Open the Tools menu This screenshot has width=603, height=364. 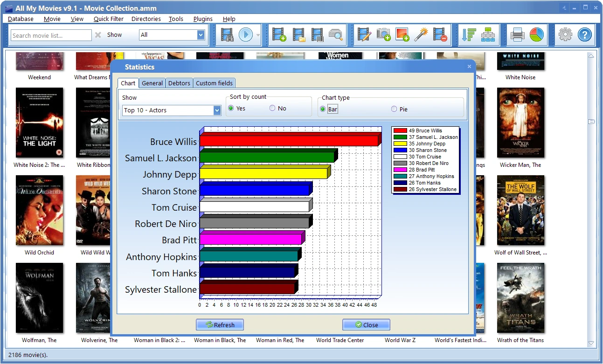pyautogui.click(x=176, y=19)
